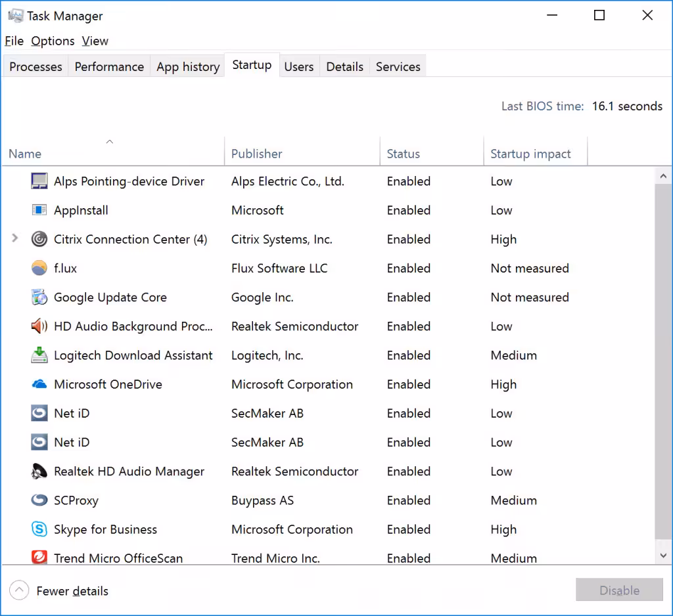
Task: Switch to the App history tab
Action: point(188,66)
